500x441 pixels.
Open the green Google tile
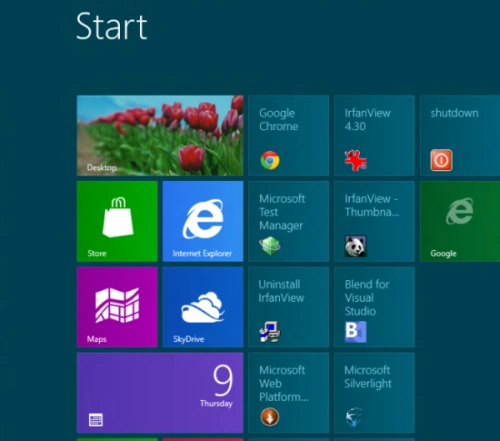(x=460, y=221)
